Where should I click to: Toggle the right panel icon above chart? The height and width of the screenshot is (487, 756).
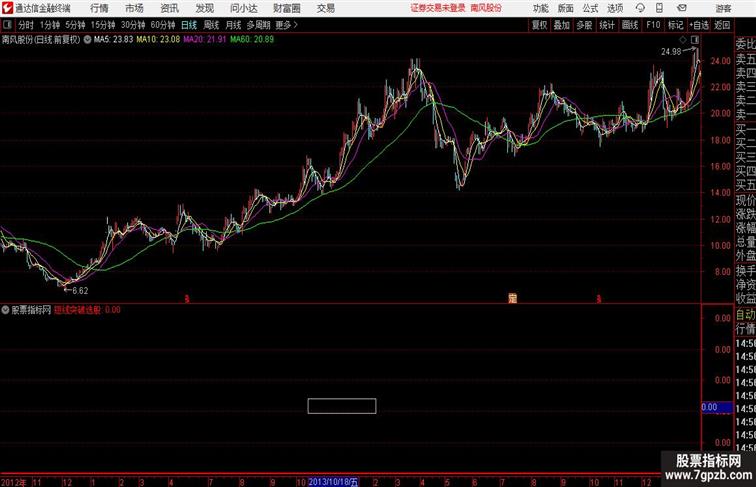point(695,40)
